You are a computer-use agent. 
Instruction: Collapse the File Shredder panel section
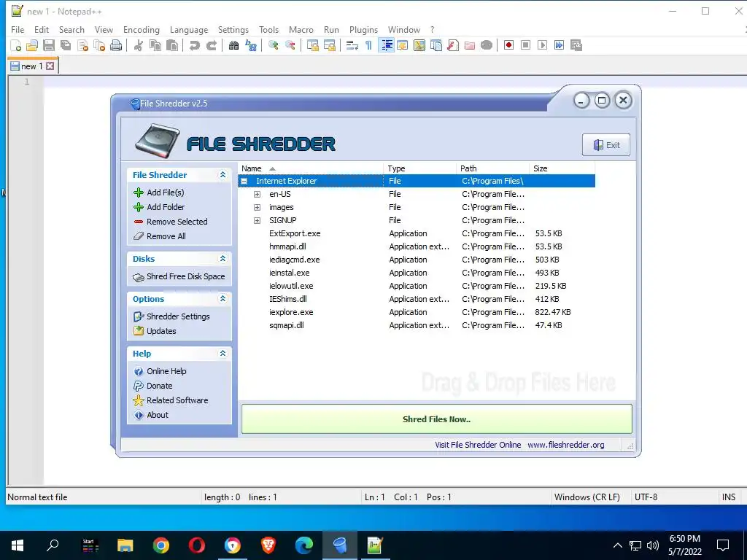[x=222, y=175]
